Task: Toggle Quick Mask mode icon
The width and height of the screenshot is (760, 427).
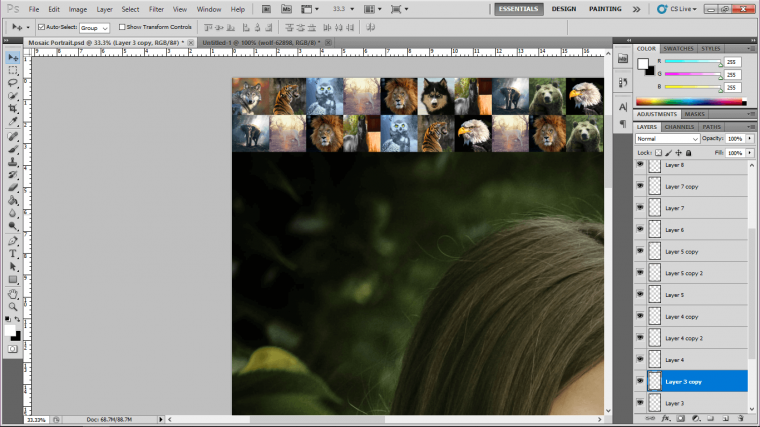Action: [13, 349]
